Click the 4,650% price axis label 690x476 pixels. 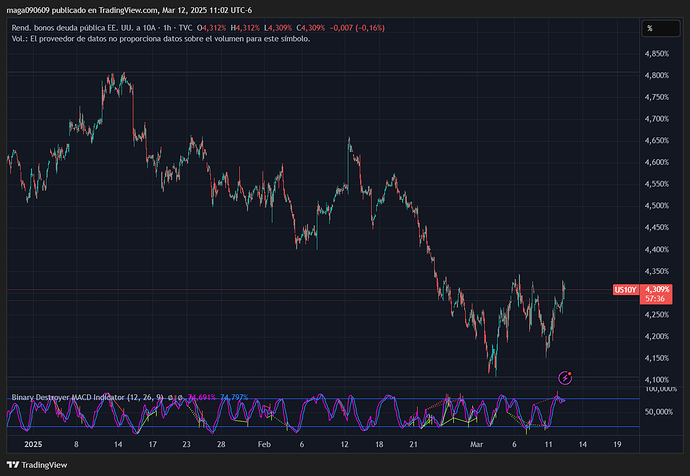coord(657,141)
